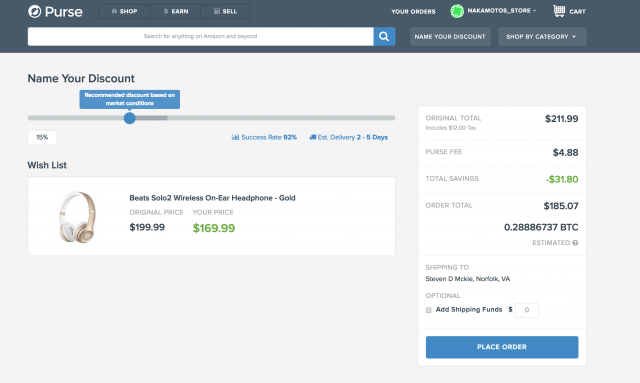Click the Includes $12.00 Tax note
This screenshot has height=383, width=640.
coord(451,128)
